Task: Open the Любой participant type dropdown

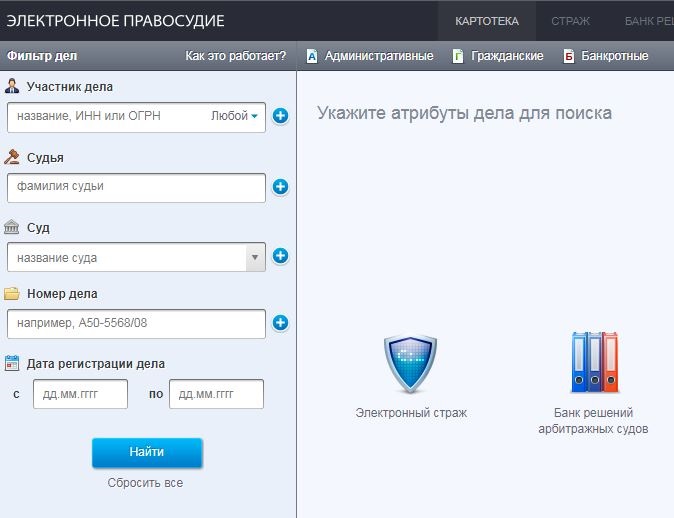Action: pos(235,117)
